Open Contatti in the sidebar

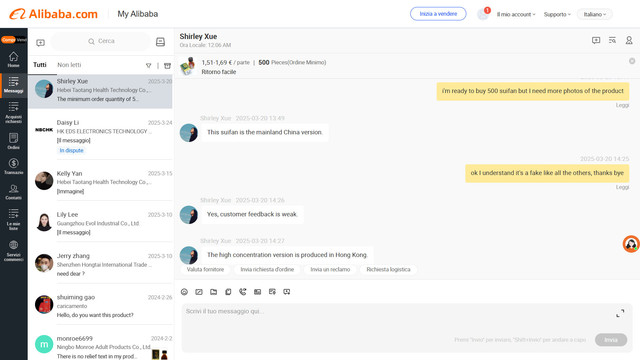click(13, 192)
